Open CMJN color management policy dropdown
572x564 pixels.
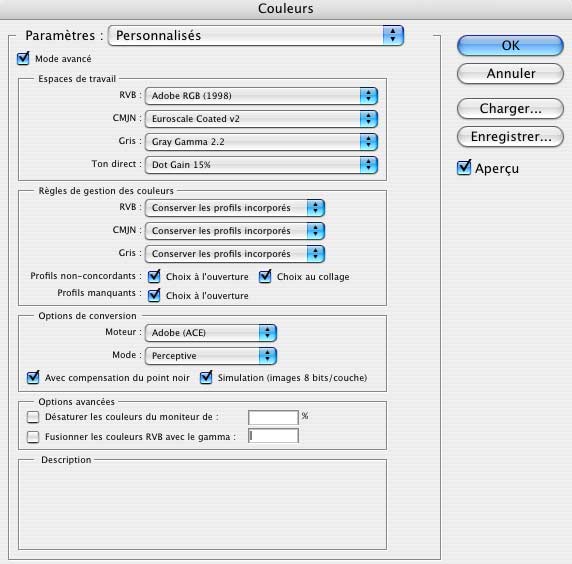coord(235,231)
